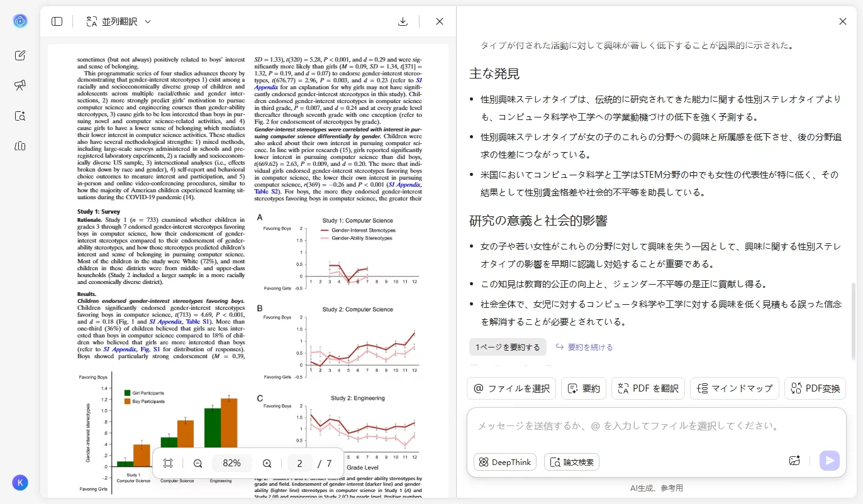Click the 1ページを要約する button
Image resolution: width=863 pixels, height=504 pixels.
tap(508, 346)
